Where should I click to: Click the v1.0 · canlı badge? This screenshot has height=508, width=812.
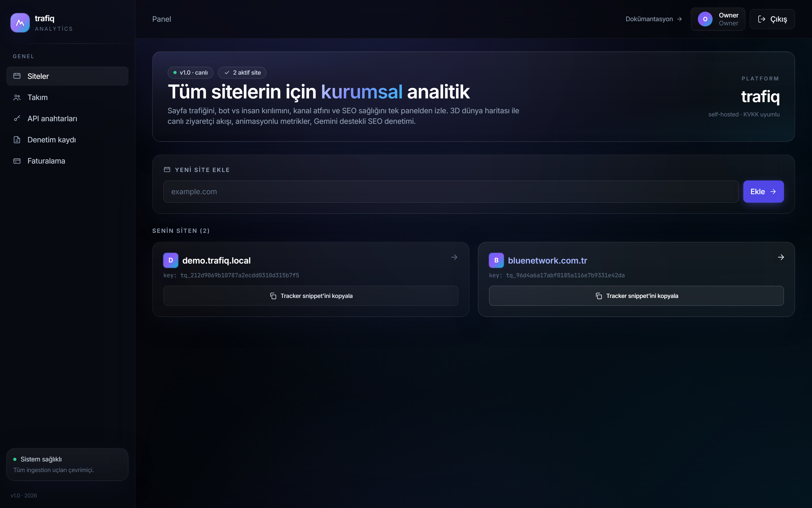coord(190,72)
